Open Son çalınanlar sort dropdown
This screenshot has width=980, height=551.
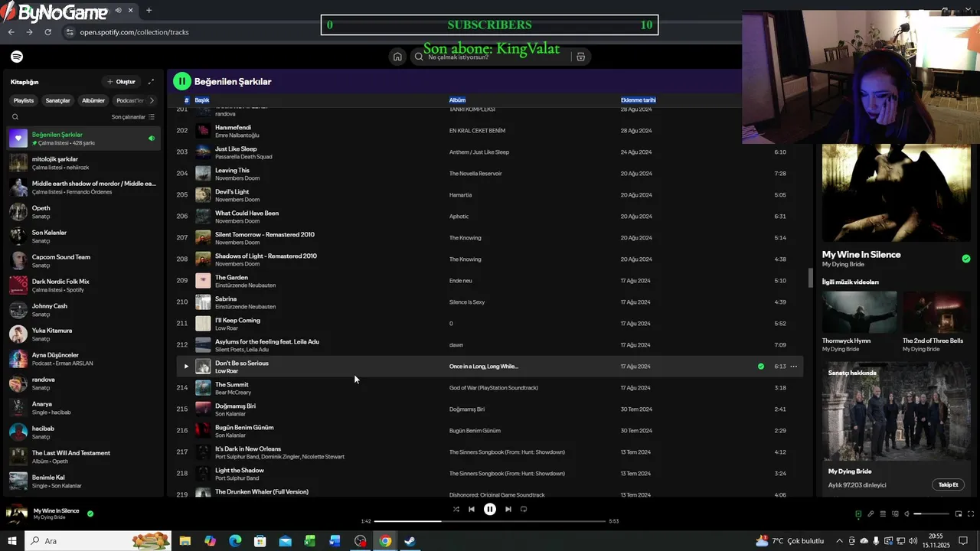(133, 117)
